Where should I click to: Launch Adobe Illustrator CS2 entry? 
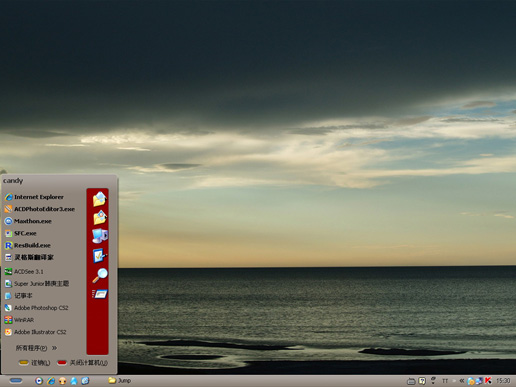(35, 332)
